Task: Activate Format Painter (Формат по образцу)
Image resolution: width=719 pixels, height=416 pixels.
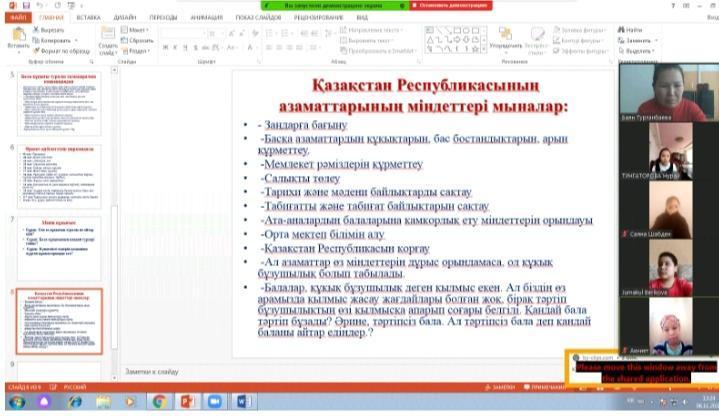Action: pyautogui.click(x=61, y=51)
